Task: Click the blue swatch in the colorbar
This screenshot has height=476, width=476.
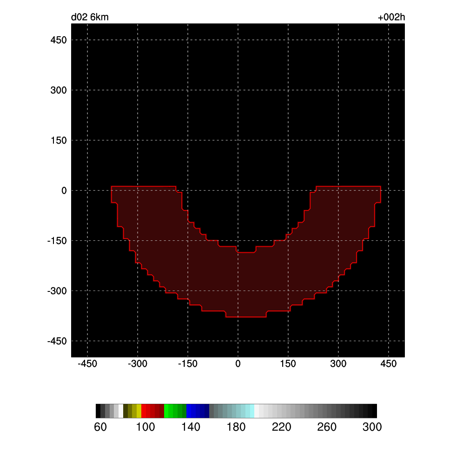Action: (x=191, y=411)
